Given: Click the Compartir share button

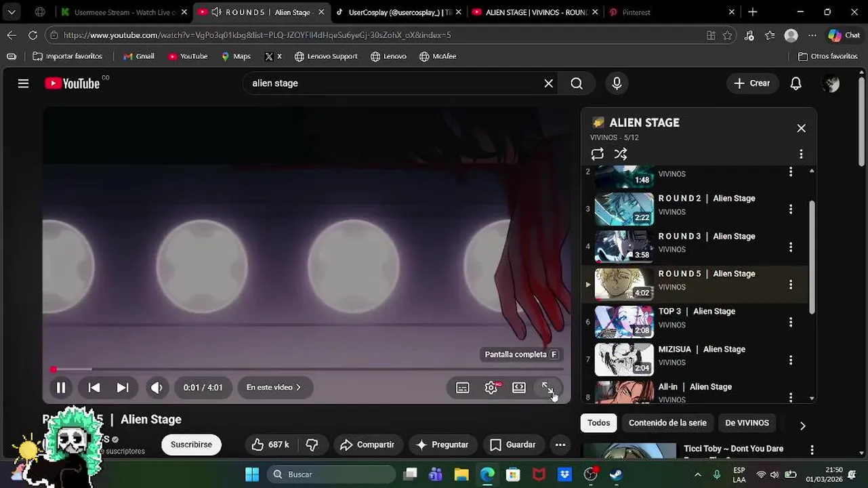Looking at the screenshot, I should point(367,445).
